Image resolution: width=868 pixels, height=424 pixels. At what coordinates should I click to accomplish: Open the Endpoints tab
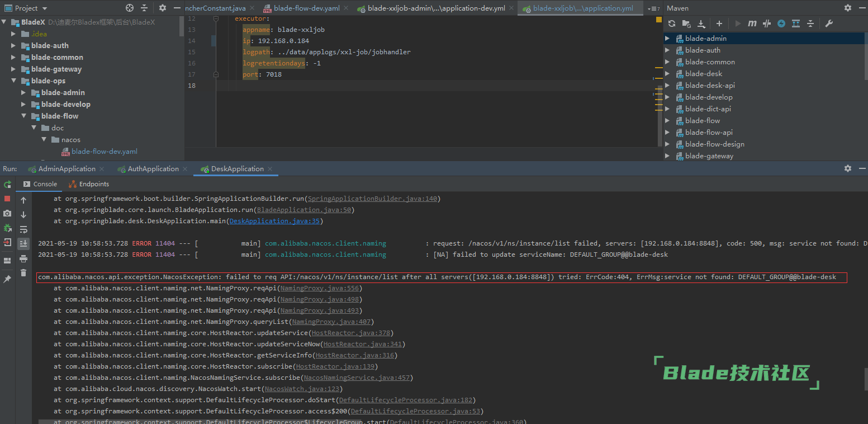89,184
